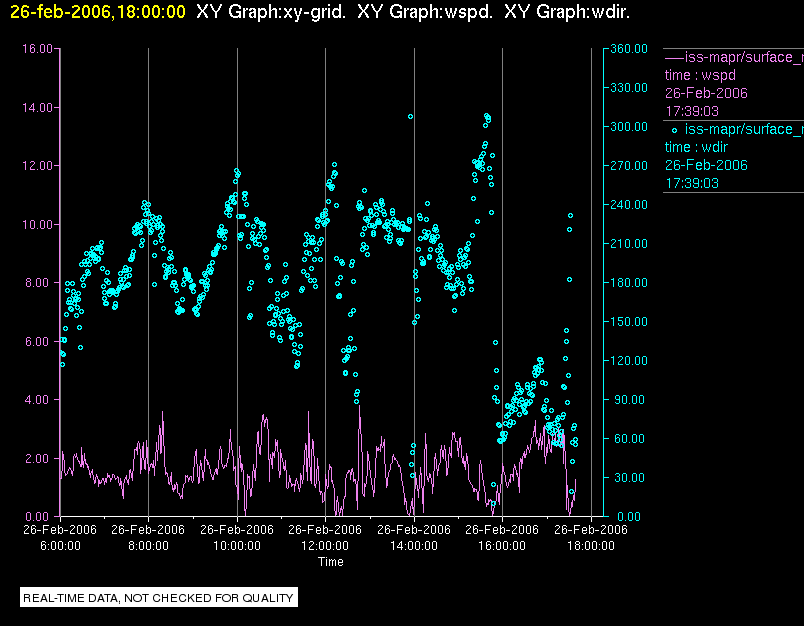Image resolution: width=804 pixels, height=626 pixels.
Task: Click 17:39:03 under the wdir legend
Action: (x=692, y=184)
